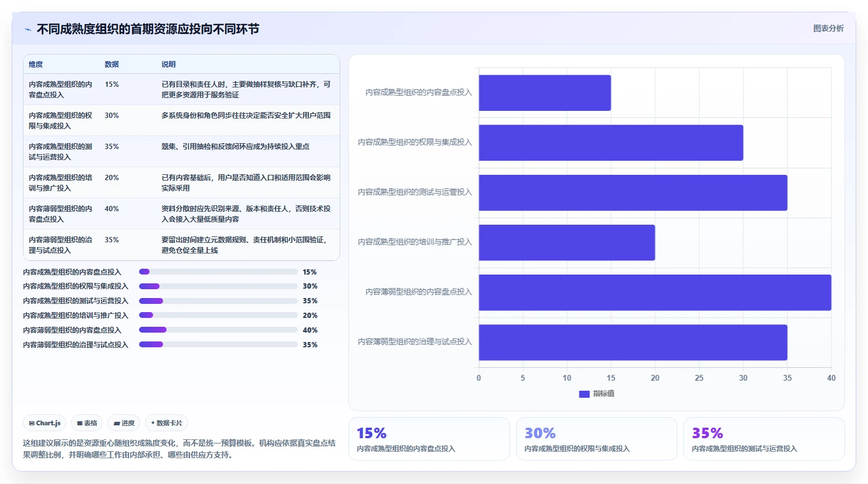Click the chart bar for 内容成熟型组织的培训与推广投入
Image resolution: width=868 pixels, height=484 pixels.
567,242
